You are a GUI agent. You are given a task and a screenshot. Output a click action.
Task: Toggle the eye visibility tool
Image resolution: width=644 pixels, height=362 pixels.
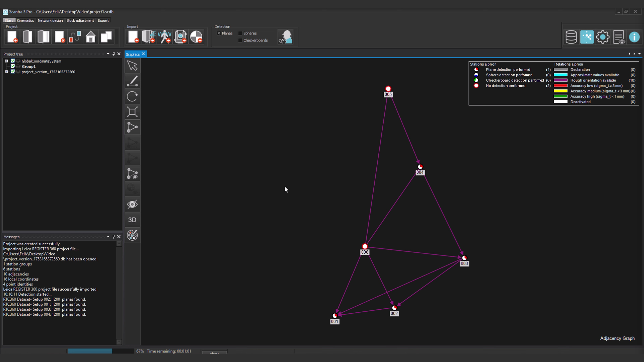(x=132, y=204)
